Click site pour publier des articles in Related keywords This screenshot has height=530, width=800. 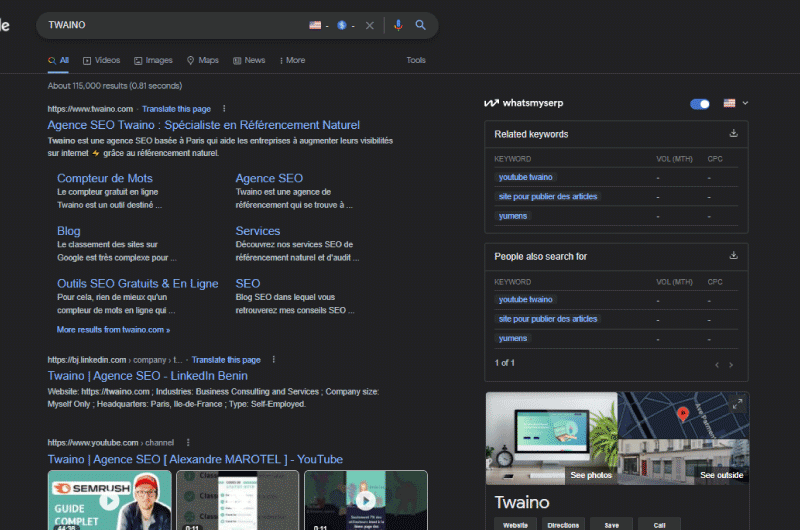pos(548,196)
